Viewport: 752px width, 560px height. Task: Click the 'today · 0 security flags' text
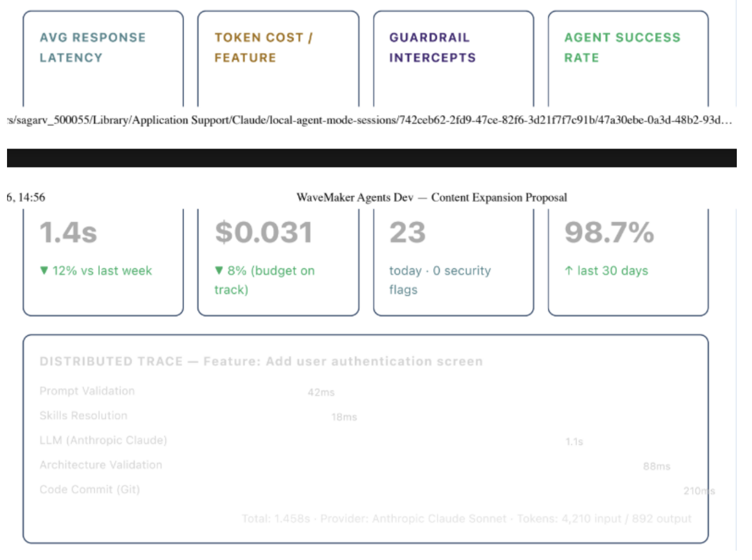(440, 280)
